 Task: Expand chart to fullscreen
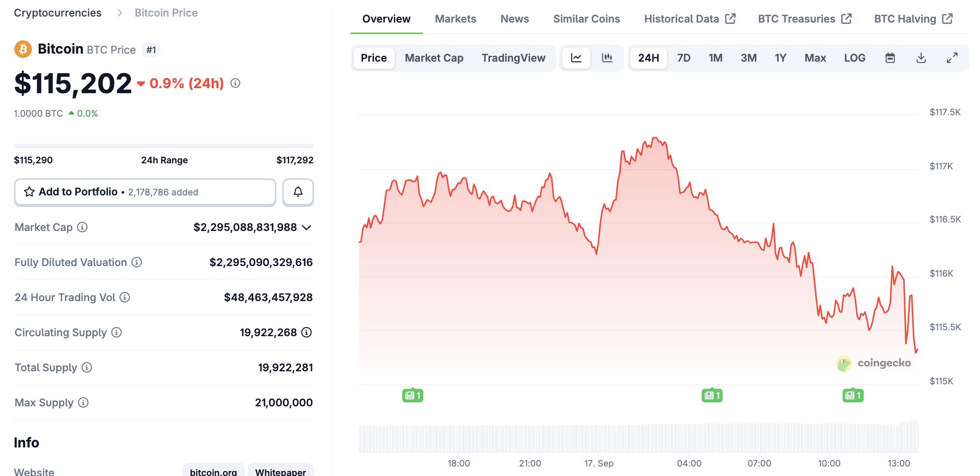(952, 58)
